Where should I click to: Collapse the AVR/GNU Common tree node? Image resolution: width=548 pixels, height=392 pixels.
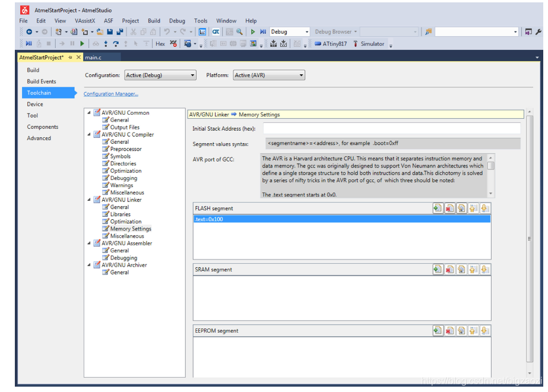[89, 113]
